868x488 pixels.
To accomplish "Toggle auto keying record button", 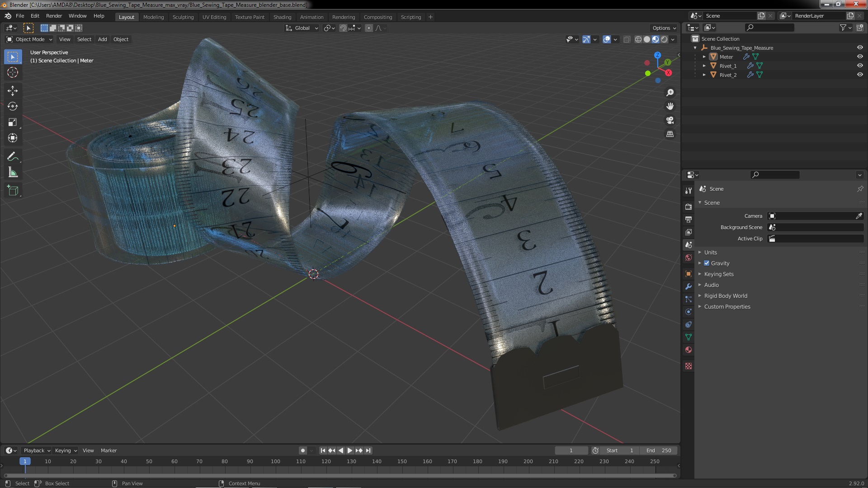I will 302,450.
